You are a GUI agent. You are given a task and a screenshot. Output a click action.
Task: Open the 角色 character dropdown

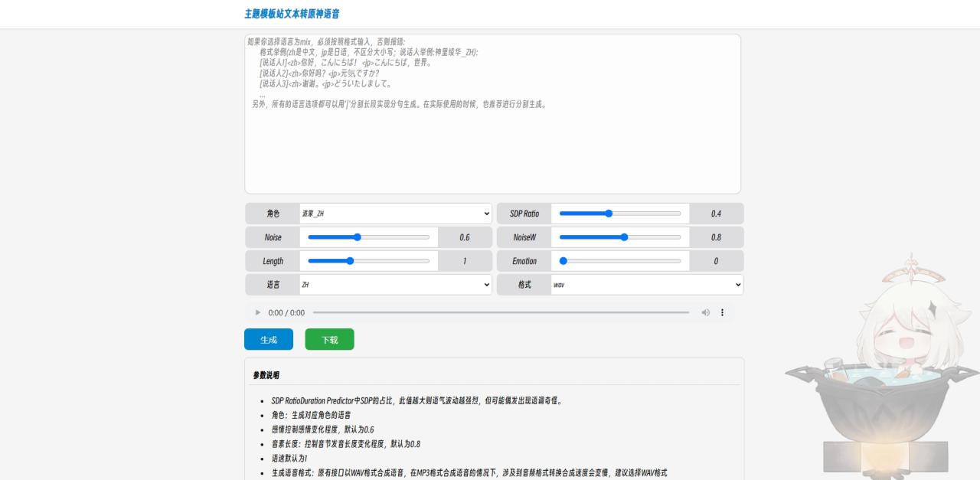[x=396, y=214]
